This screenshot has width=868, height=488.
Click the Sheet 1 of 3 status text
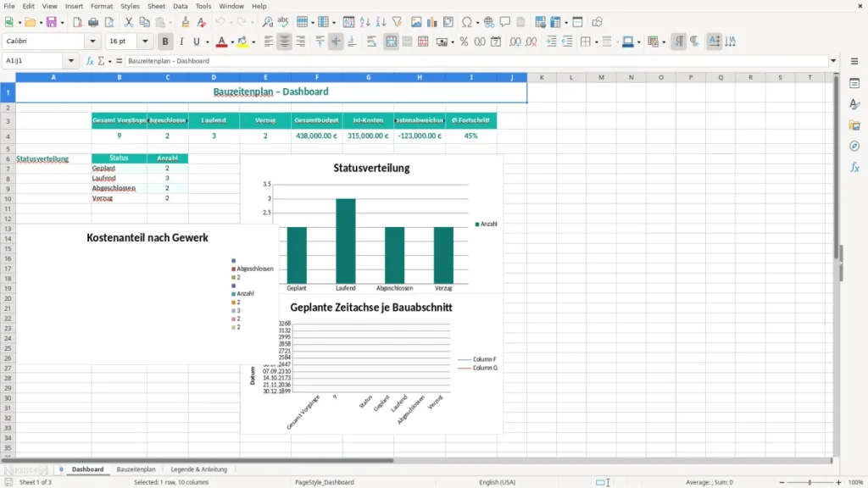point(36,482)
